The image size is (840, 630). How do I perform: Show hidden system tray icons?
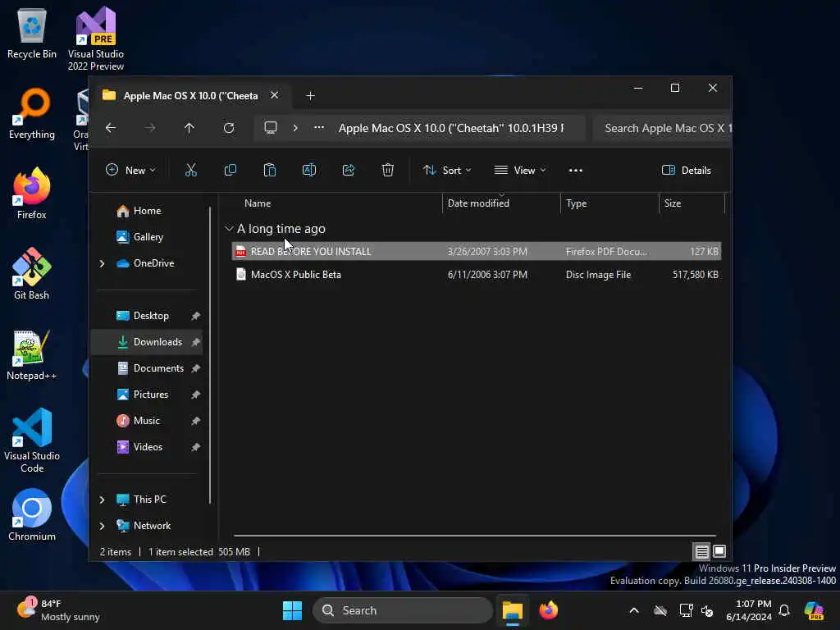coord(634,610)
